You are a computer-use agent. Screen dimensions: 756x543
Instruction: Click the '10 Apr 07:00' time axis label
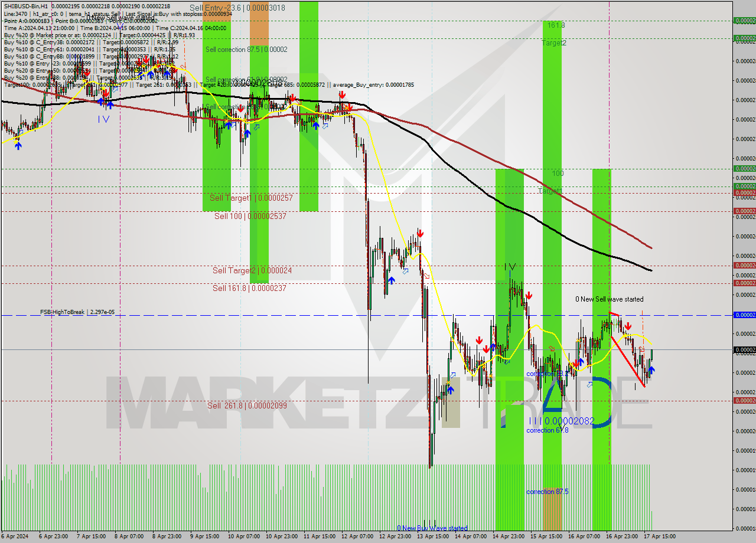tap(243, 537)
